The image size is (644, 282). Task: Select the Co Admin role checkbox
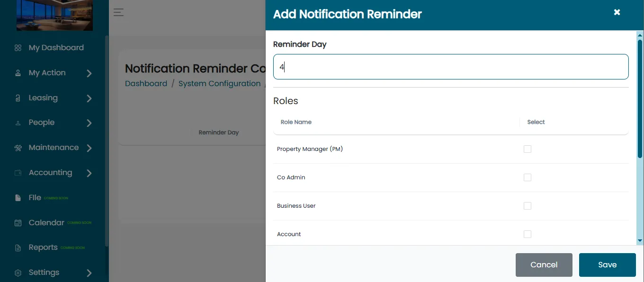[x=528, y=177]
